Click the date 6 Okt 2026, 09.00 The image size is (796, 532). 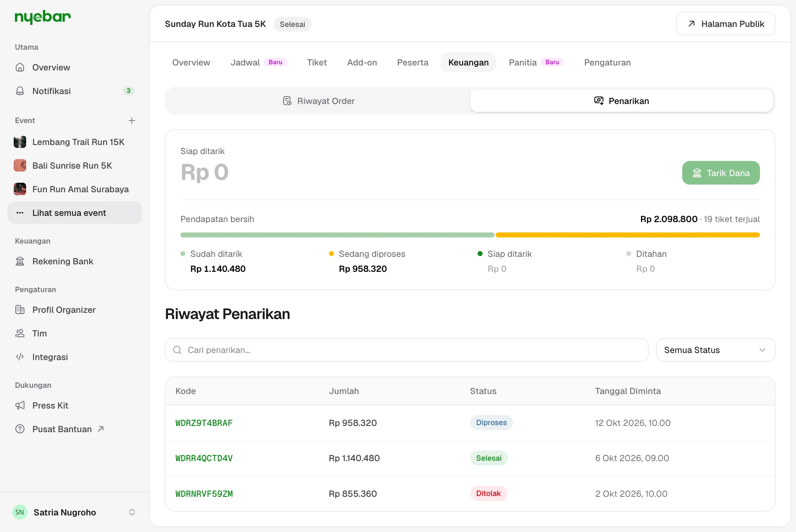pyautogui.click(x=632, y=458)
